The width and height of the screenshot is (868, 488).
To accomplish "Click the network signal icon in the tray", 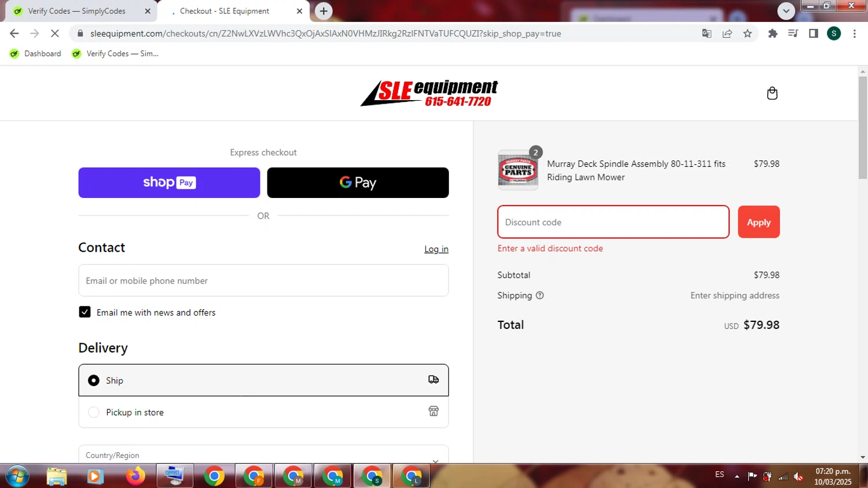I will (x=783, y=476).
